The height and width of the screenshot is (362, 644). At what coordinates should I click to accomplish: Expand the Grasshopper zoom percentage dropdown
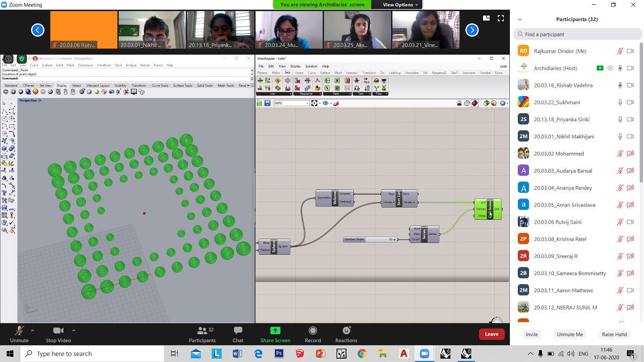point(307,103)
